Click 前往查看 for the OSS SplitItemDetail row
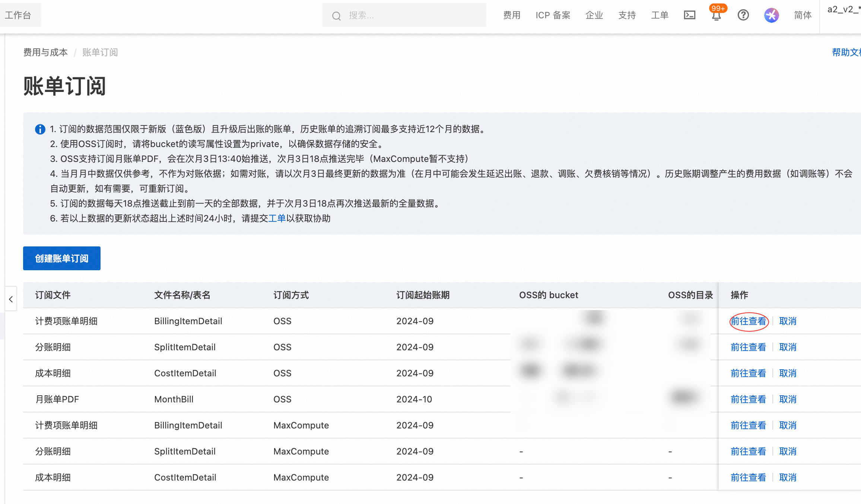This screenshot has height=504, width=861. coord(748,347)
